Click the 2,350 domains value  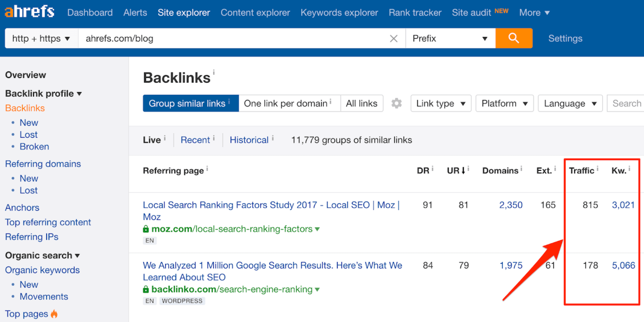(x=511, y=205)
